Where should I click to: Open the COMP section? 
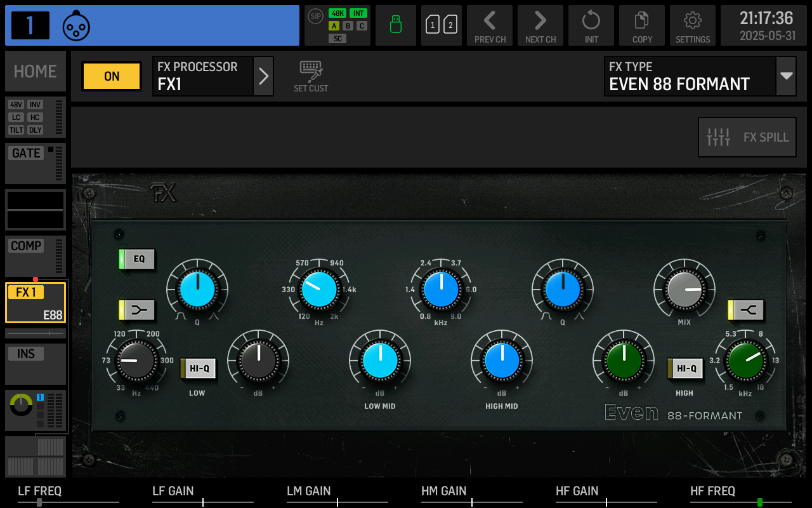(x=36, y=256)
